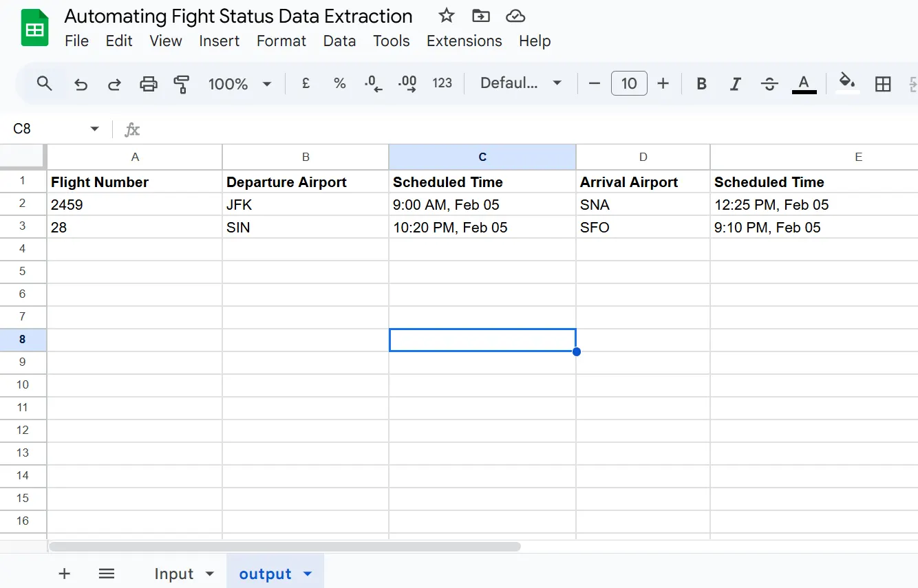Select column B header
Image resolution: width=918 pixels, height=588 pixels.
click(x=306, y=157)
